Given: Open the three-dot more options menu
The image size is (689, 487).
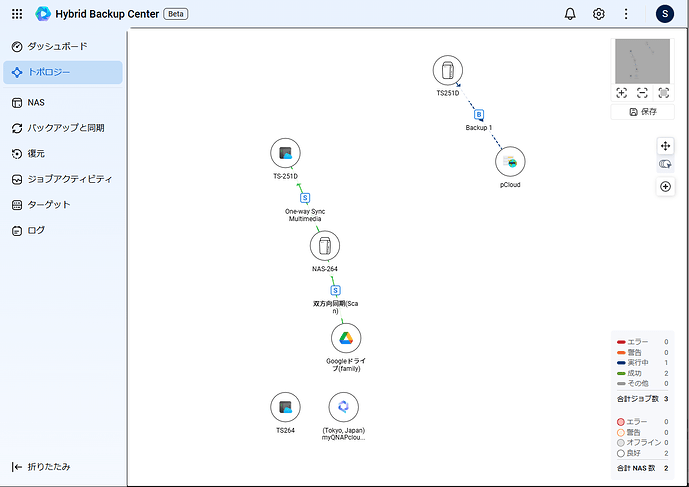Looking at the screenshot, I should coord(626,14).
